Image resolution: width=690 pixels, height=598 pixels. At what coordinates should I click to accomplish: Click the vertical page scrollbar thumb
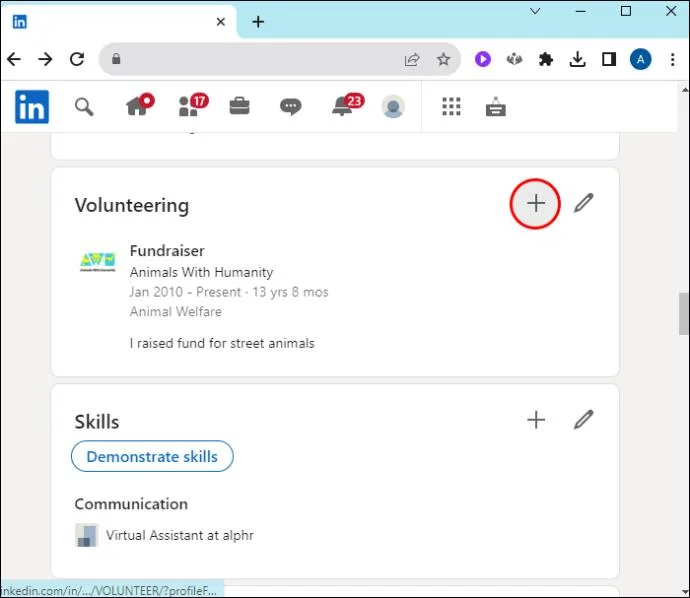684,313
